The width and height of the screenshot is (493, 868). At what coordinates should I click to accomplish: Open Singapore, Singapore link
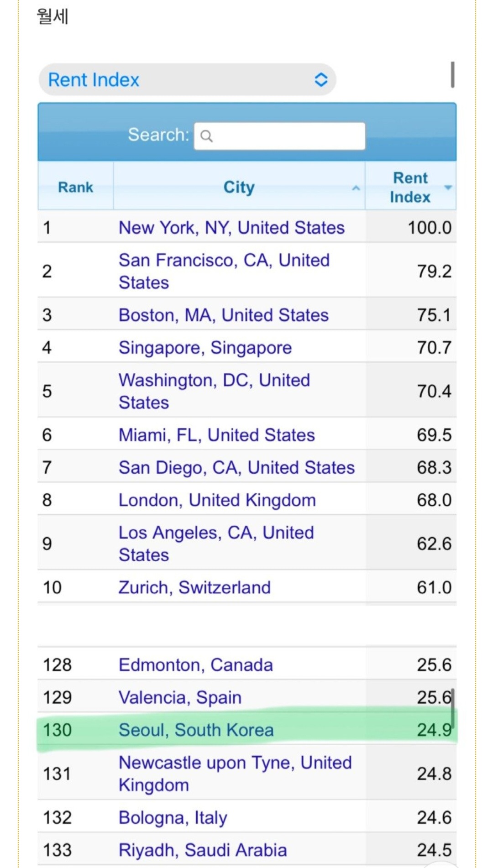(205, 348)
